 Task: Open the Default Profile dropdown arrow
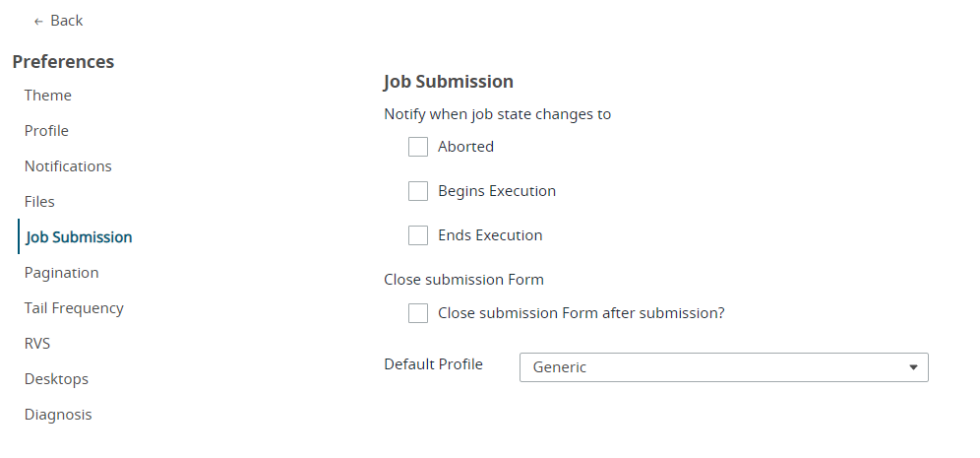[913, 367]
